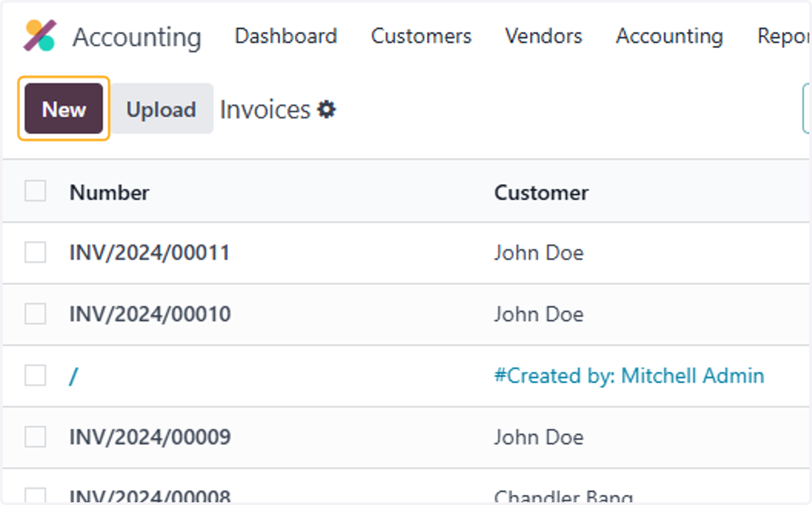The height and width of the screenshot is (505, 812).
Task: Open the Invoices gear settings icon
Action: pos(327,109)
